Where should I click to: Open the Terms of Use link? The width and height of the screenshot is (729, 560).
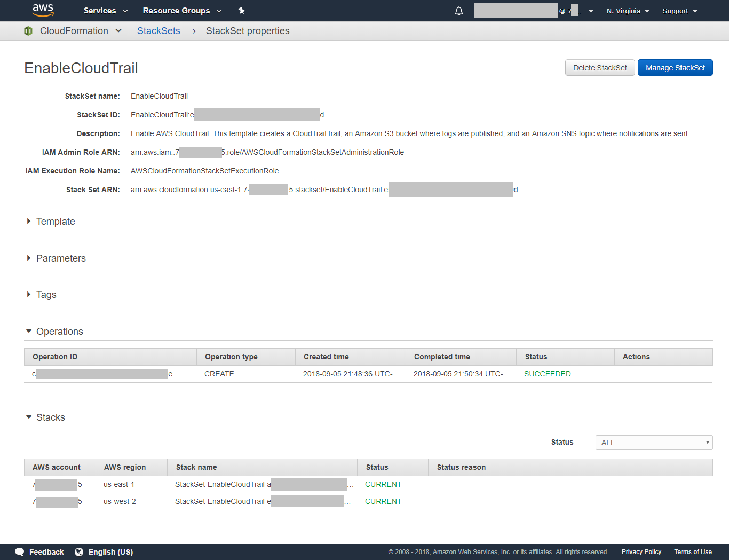[x=693, y=552]
